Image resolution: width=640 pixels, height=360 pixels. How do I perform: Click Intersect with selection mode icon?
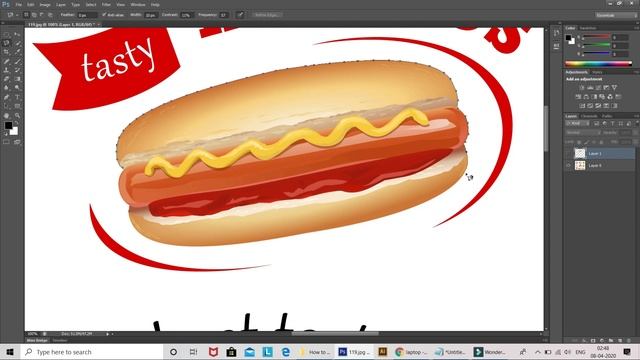click(x=50, y=15)
